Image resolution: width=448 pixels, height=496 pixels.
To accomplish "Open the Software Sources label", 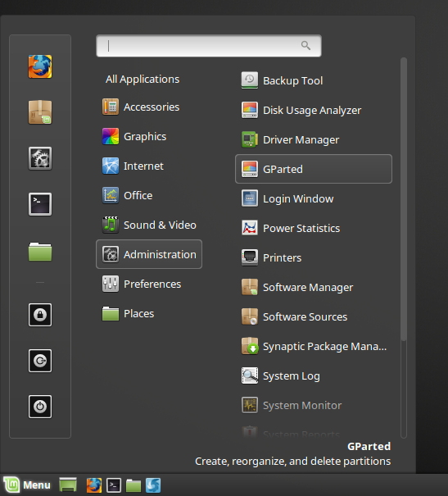I will click(x=305, y=316).
